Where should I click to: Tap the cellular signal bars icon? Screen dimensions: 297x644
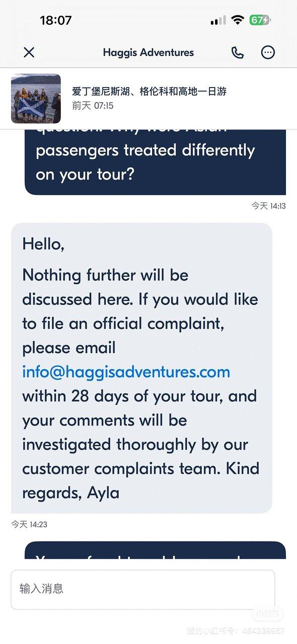(218, 21)
